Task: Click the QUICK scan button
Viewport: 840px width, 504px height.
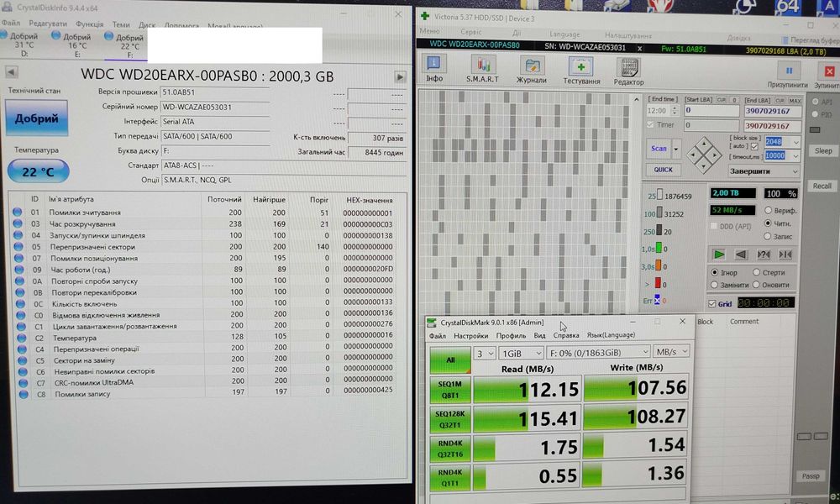Action: pyautogui.click(x=663, y=170)
